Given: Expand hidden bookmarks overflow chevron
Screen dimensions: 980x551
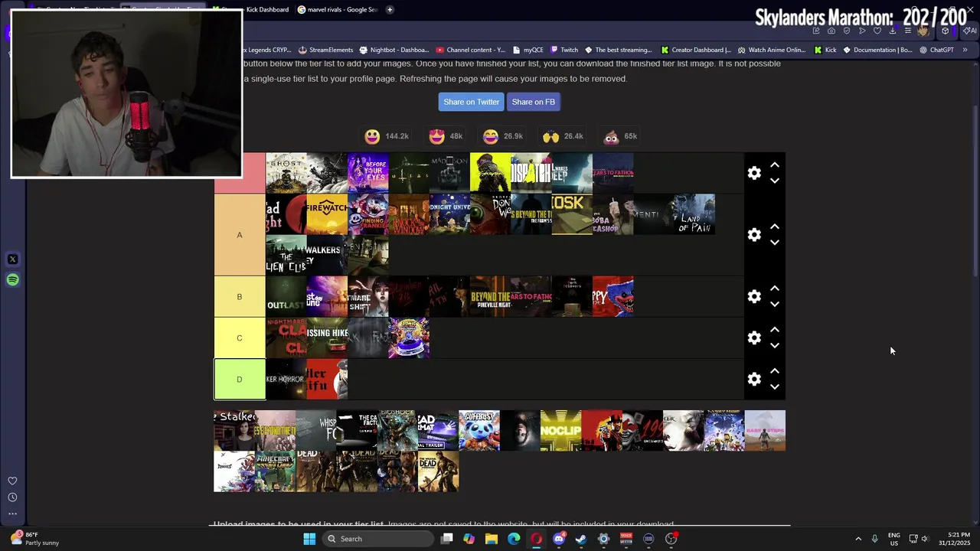Looking at the screenshot, I should (965, 50).
